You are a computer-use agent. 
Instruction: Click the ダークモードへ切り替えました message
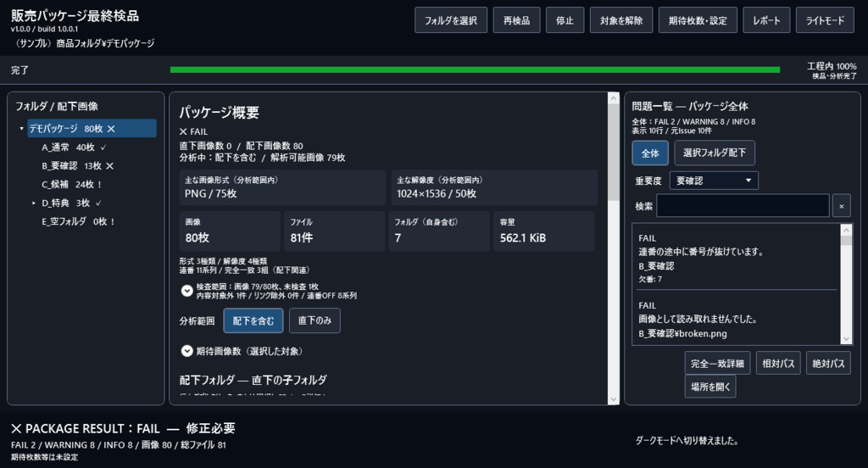pyautogui.click(x=687, y=441)
